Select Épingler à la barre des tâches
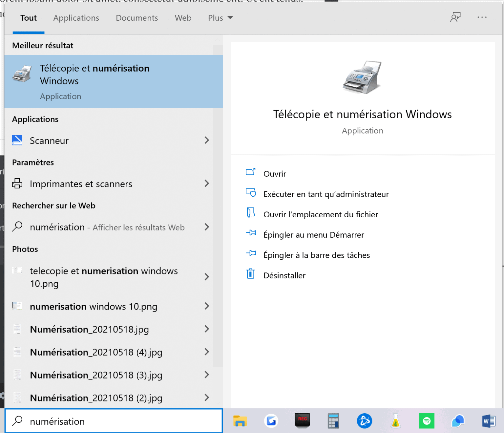The image size is (504, 433). (316, 255)
